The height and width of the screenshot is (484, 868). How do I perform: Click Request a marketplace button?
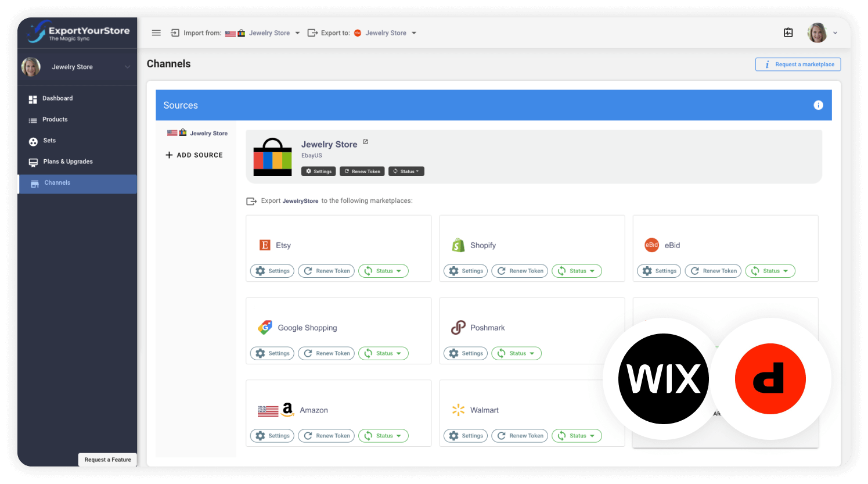[x=798, y=64]
